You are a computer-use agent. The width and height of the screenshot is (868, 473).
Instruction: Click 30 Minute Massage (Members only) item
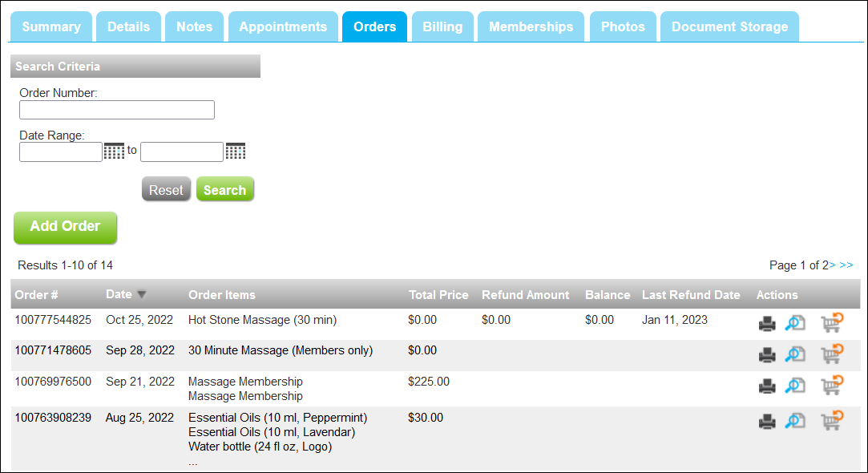click(281, 350)
